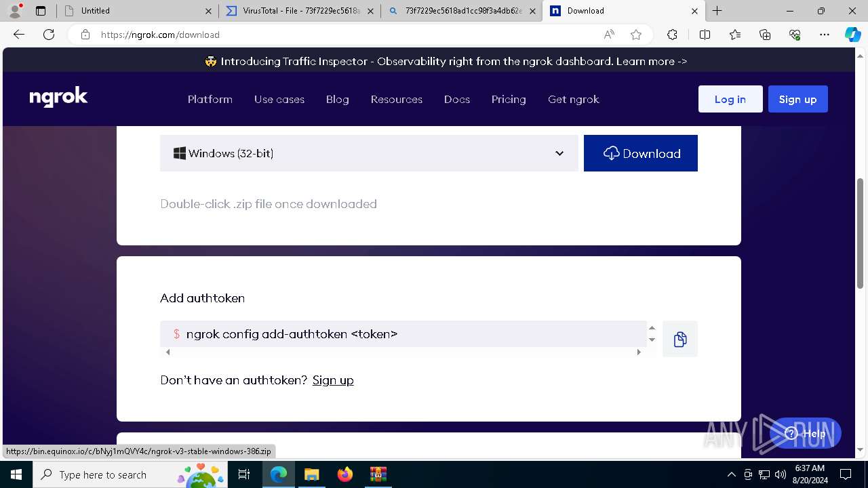
Task: Click the Windows search box
Action: [131, 474]
